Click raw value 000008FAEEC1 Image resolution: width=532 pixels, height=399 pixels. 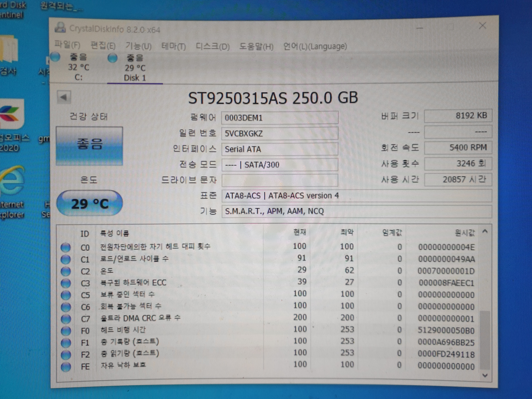tap(446, 283)
